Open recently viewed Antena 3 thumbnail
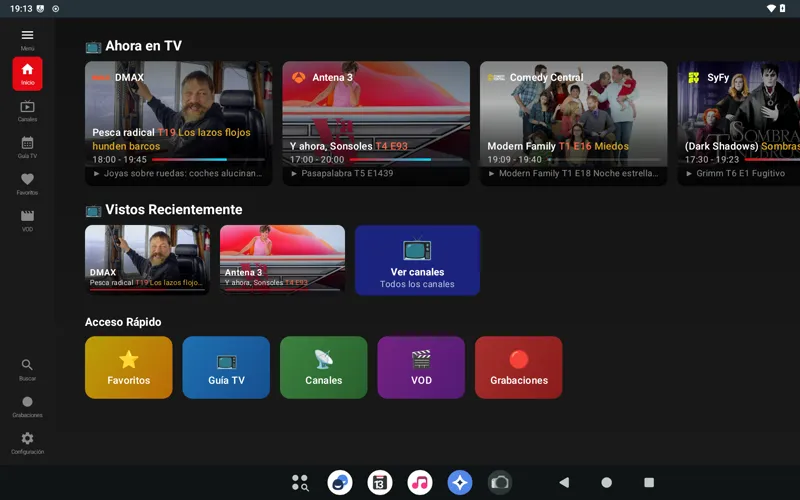Image resolution: width=800 pixels, height=500 pixels. click(x=282, y=259)
